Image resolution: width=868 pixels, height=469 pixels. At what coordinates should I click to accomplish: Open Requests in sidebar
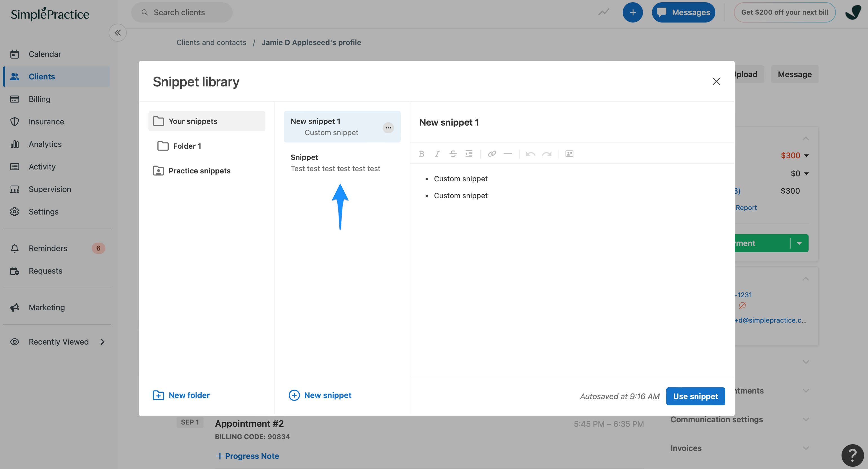point(56,271)
